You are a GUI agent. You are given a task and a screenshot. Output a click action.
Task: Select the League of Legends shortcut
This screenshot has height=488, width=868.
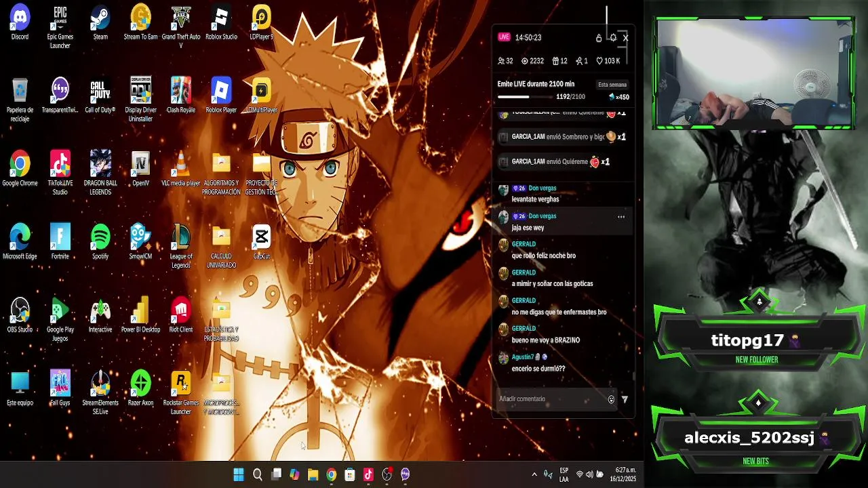(180, 247)
